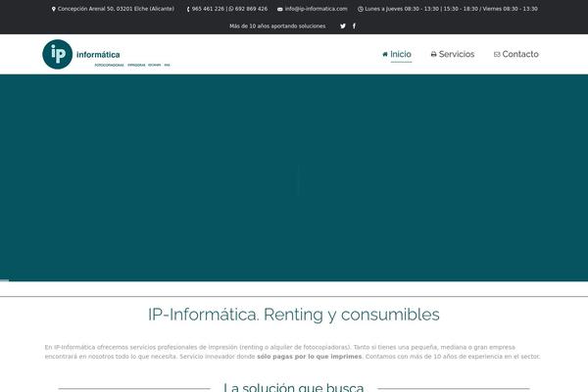Click the heading 'IP-Informática. Renting y consumibles'
The width and height of the screenshot is (588, 392).
pyautogui.click(x=294, y=315)
